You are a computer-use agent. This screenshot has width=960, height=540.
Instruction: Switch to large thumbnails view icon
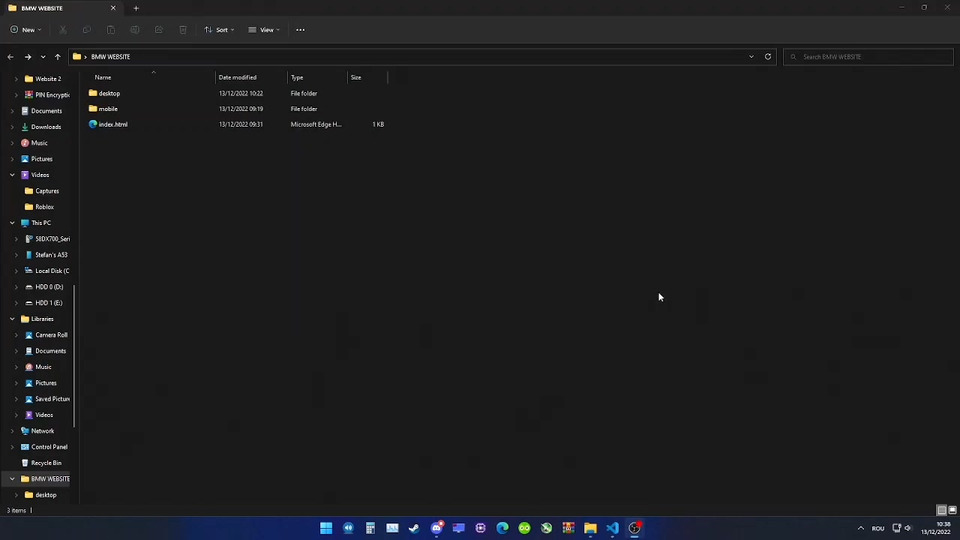tap(952, 510)
